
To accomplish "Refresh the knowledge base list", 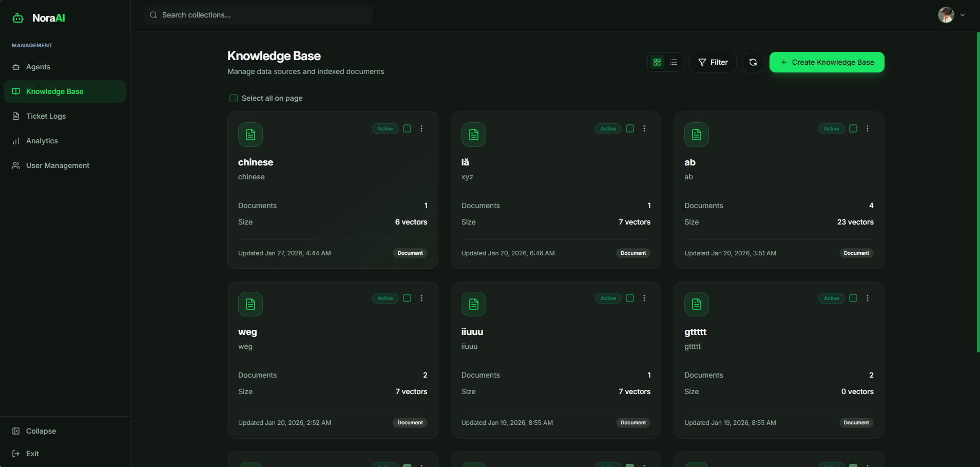I will pyautogui.click(x=753, y=62).
